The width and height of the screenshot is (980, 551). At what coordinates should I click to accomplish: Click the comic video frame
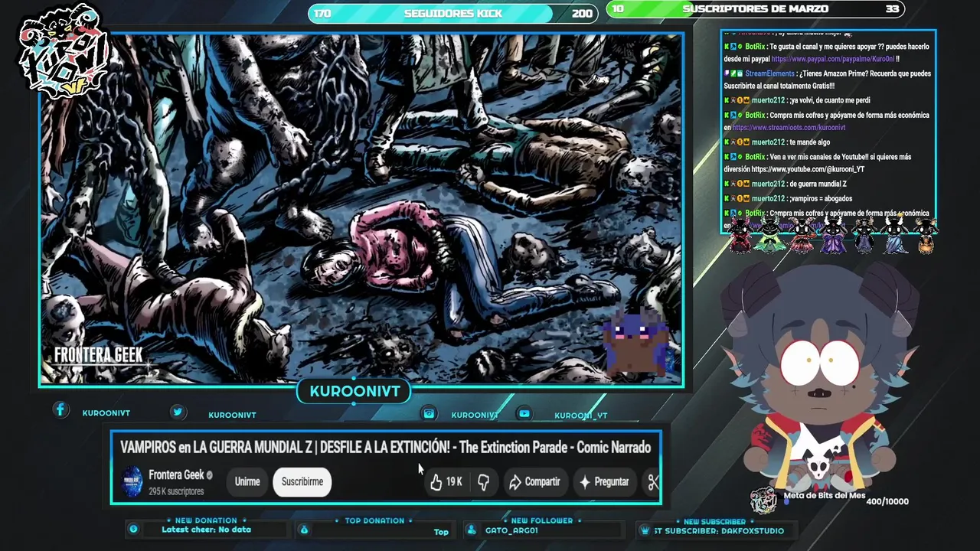(x=361, y=209)
